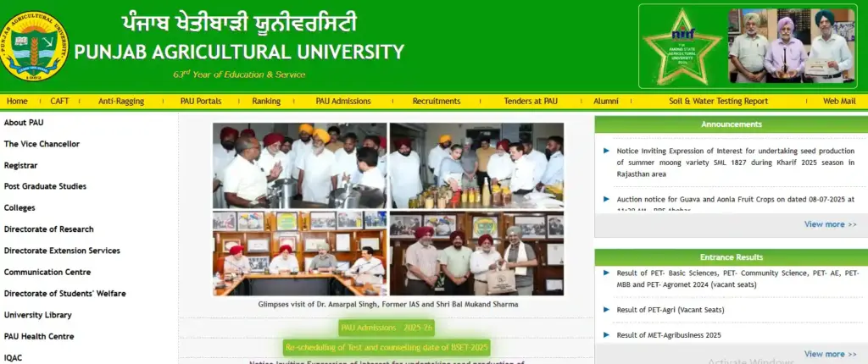Viewport: 868px width, 364px height.
Task: Navigate to Directorate of Research
Action: pyautogui.click(x=48, y=229)
